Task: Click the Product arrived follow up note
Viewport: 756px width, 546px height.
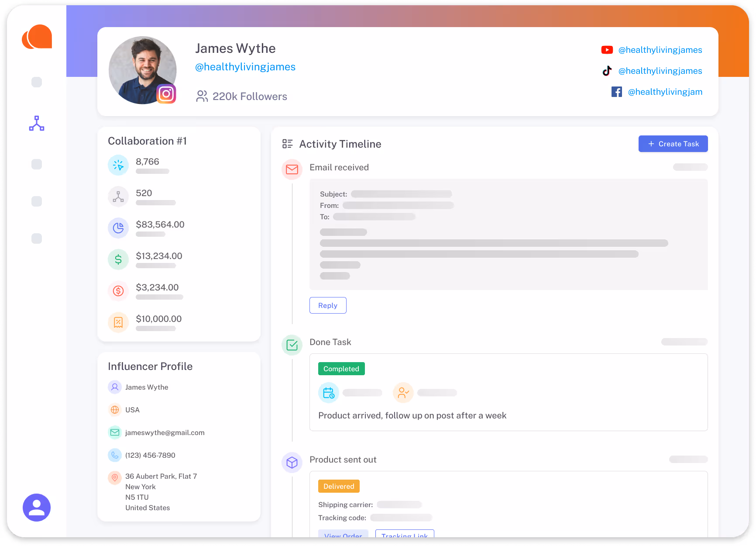Action: 412,415
